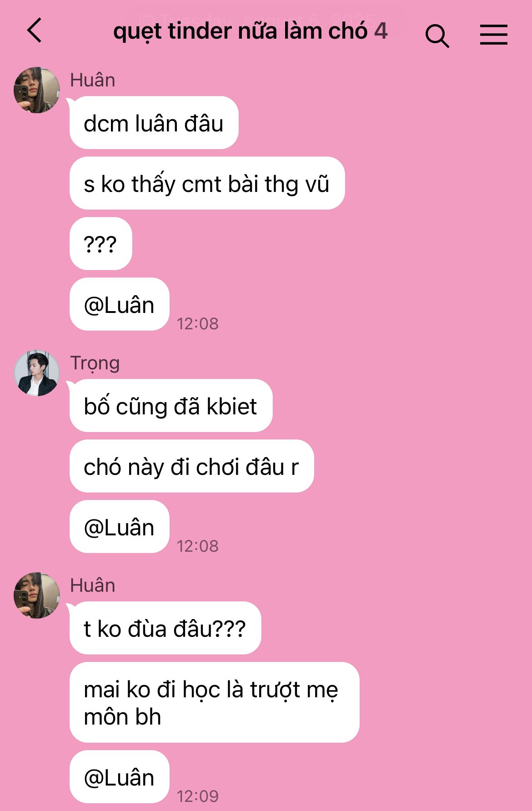The width and height of the screenshot is (532, 811).
Task: Select message "chó này đi chơi đâu r"
Action: [x=192, y=466]
